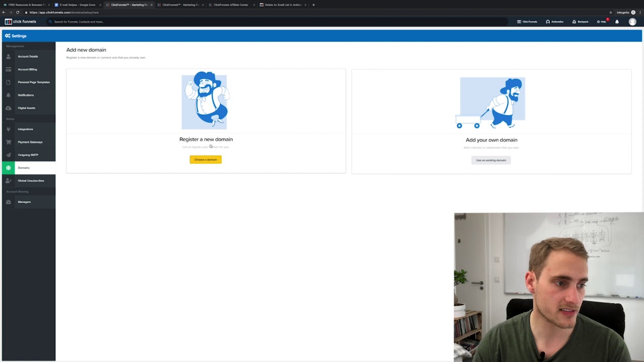644x362 pixels.
Task: Click the Choose a domain button
Action: pos(205,159)
